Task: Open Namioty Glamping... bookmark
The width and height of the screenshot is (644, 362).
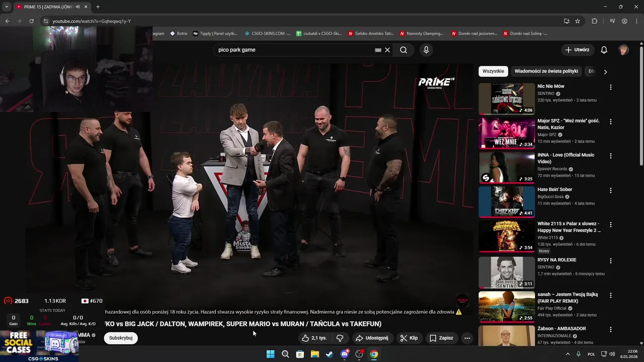Action: (x=422, y=34)
